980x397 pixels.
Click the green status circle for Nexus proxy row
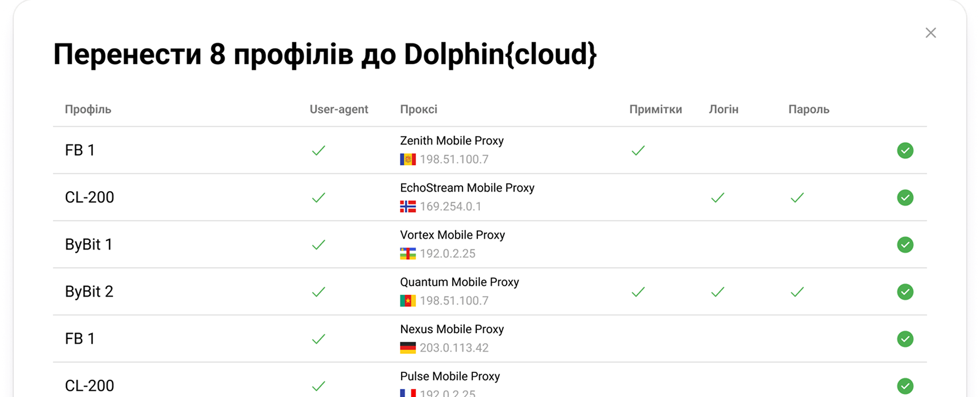(x=905, y=339)
